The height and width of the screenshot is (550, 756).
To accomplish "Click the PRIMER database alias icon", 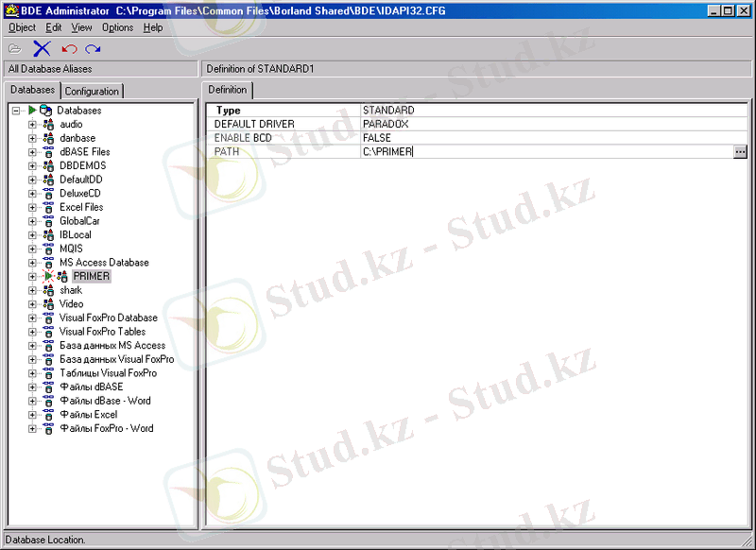I will [x=62, y=277].
